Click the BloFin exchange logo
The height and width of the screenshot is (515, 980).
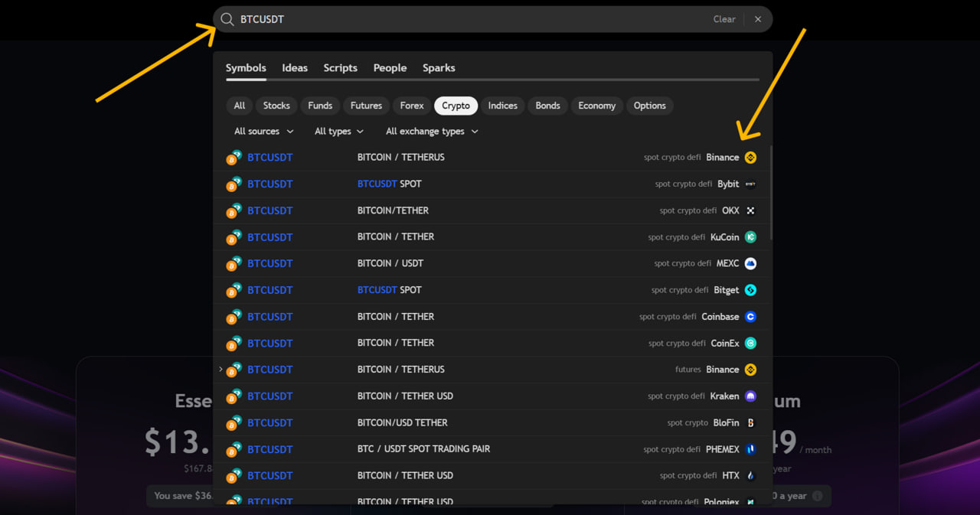(750, 423)
